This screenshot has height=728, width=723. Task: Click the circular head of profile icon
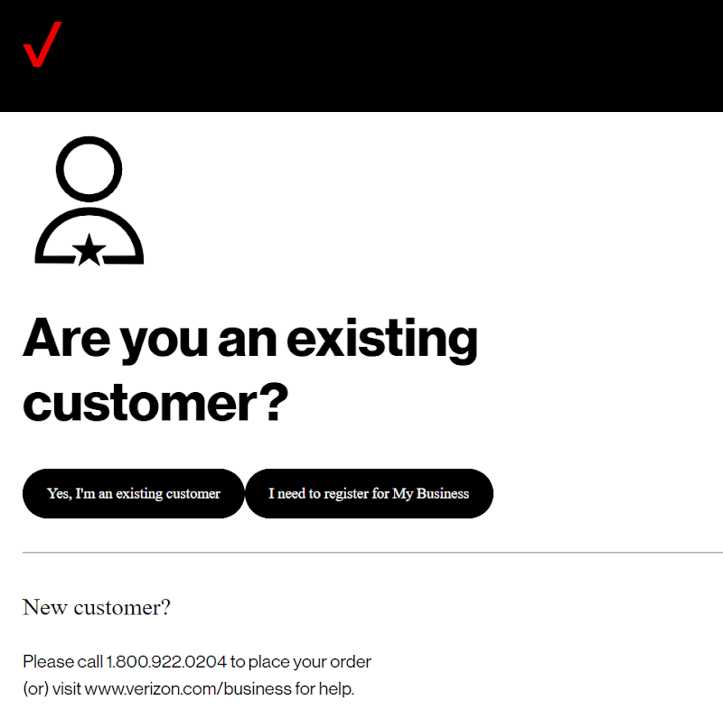(89, 169)
